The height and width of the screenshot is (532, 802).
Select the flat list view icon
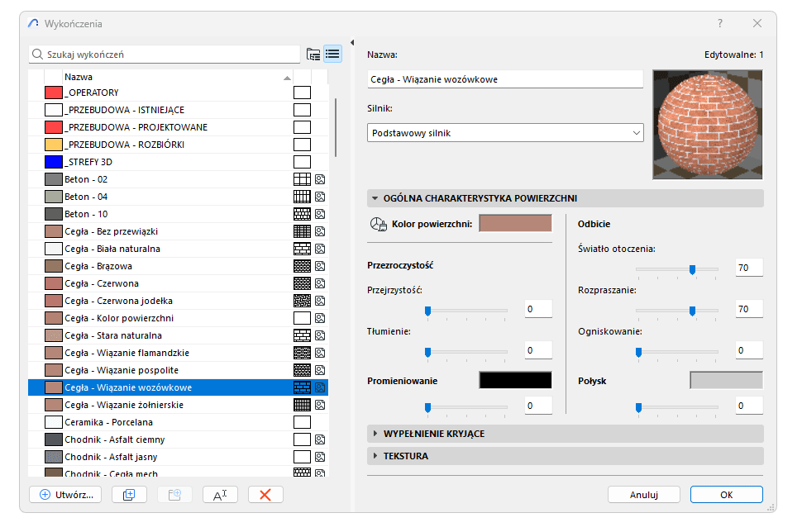[x=332, y=53]
